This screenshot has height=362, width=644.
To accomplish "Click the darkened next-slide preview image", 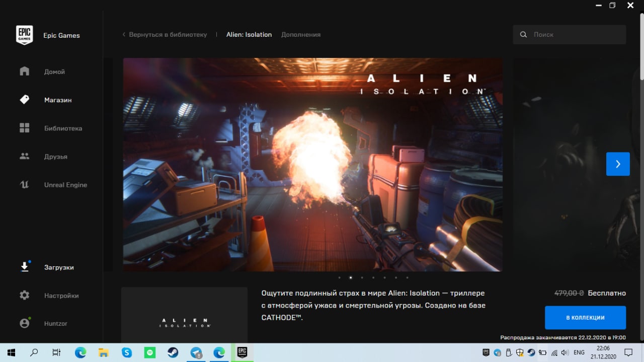I will pos(576,165).
